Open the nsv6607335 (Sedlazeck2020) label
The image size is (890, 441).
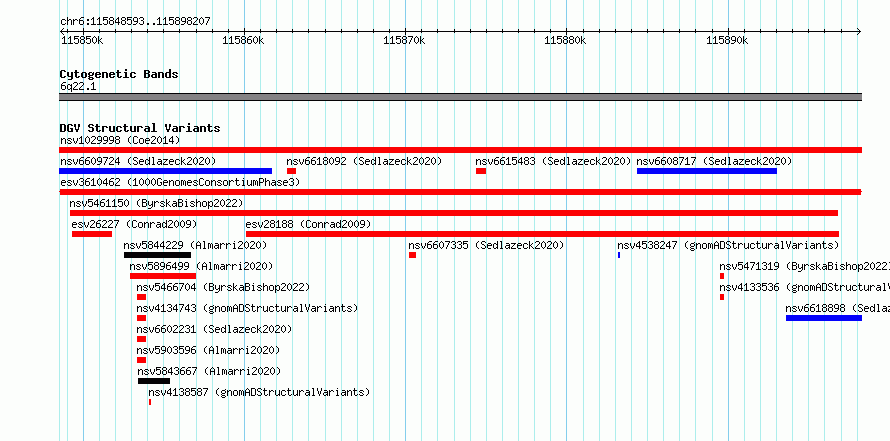486,245
